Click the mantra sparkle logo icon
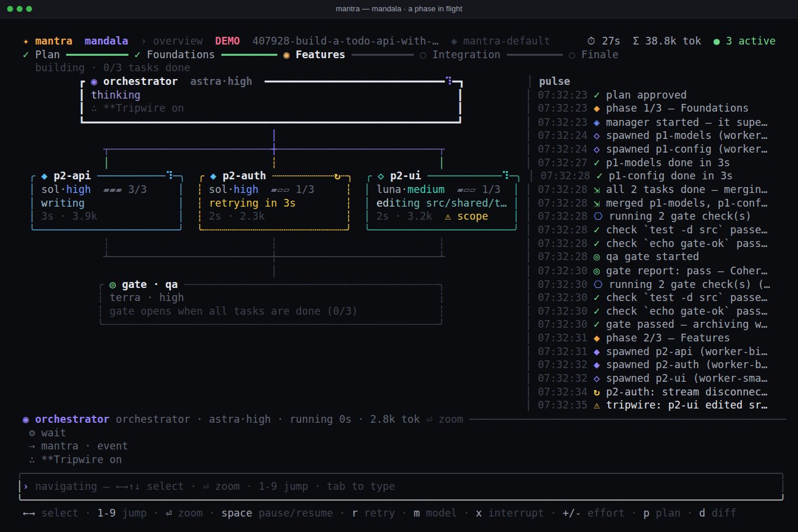798x532 pixels. pos(26,41)
